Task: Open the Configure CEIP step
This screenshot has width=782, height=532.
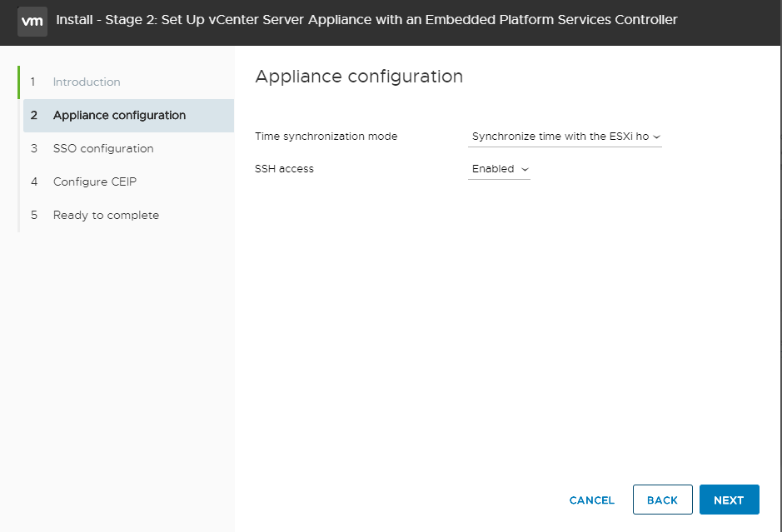Action: [95, 181]
